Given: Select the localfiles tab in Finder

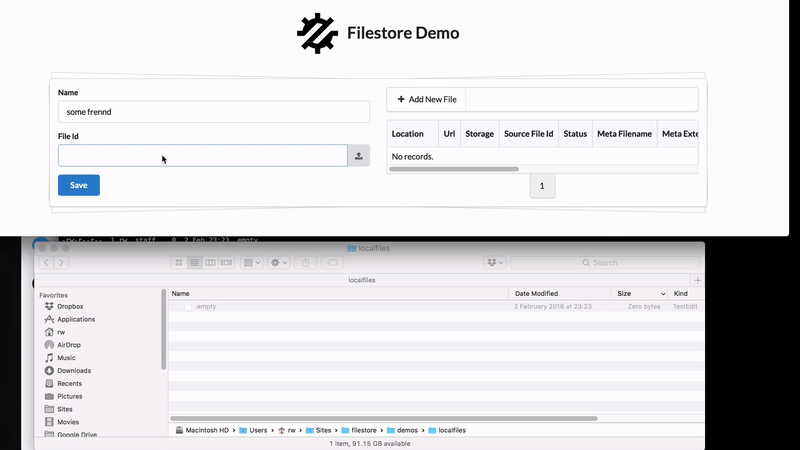Looking at the screenshot, I should (x=362, y=280).
